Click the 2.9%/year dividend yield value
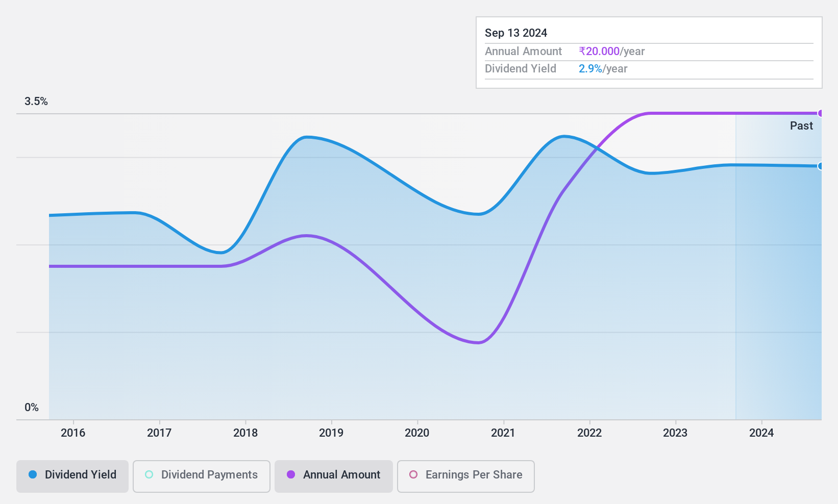Image resolution: width=838 pixels, height=504 pixels. pyautogui.click(x=603, y=68)
